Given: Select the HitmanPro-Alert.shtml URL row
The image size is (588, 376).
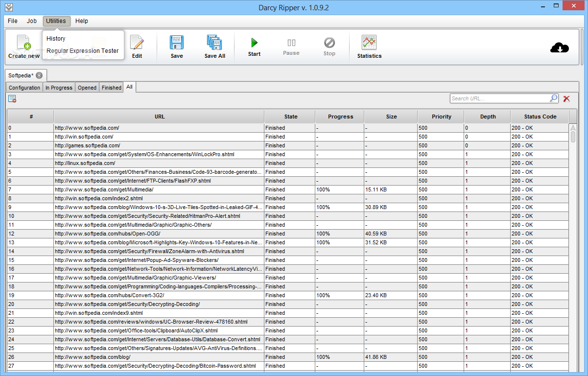Looking at the screenshot, I should tap(288, 216).
